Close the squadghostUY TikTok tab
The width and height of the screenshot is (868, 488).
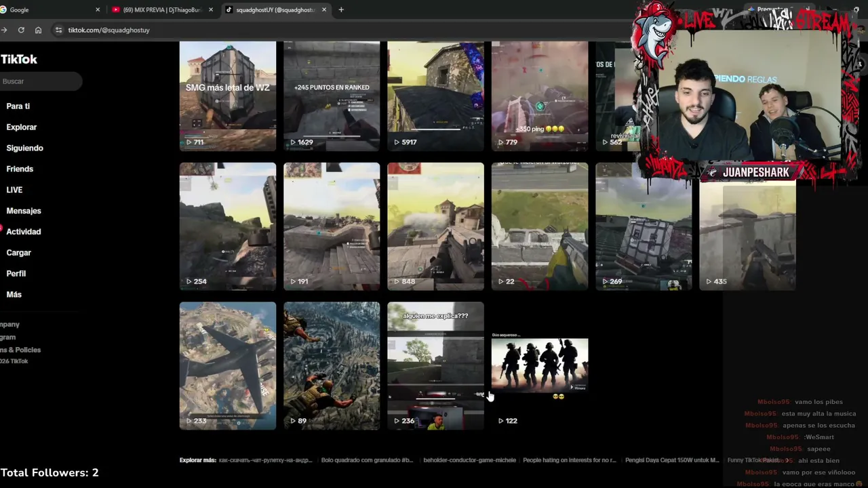(x=324, y=9)
